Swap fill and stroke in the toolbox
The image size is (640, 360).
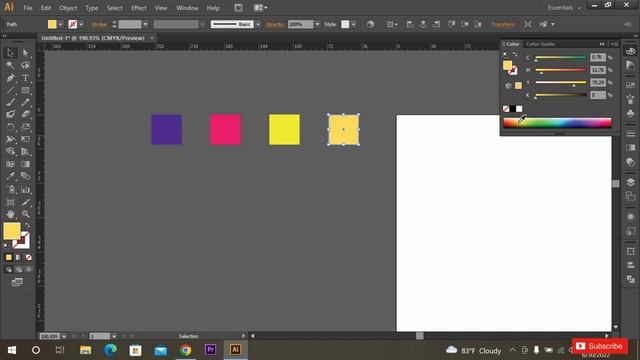tap(27, 225)
